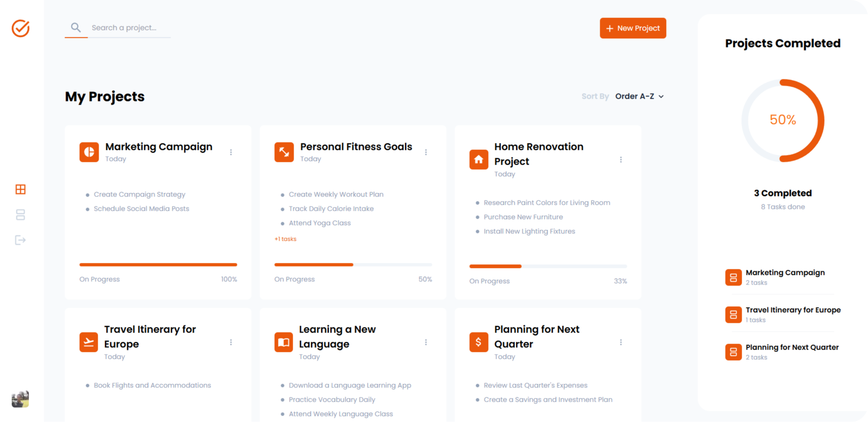Image resolution: width=868 pixels, height=422 pixels.
Task: Click the Planning for Next Quarter dollar icon
Action: [x=478, y=342]
